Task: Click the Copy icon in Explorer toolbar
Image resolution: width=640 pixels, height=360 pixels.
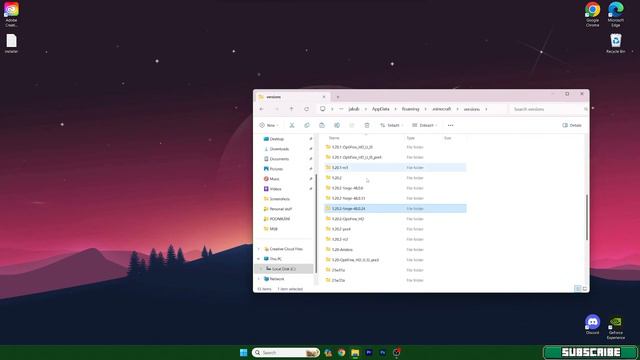Action: pos(307,125)
